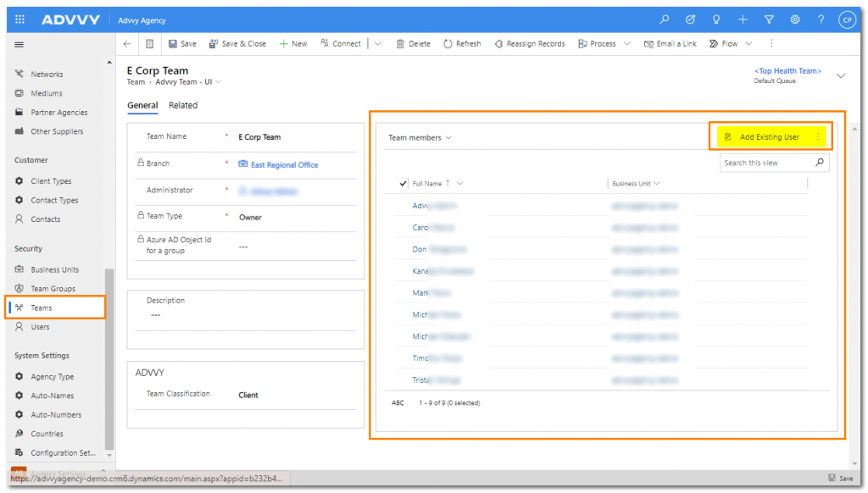Collapse the hamburger navigation menu
The height and width of the screenshot is (493, 868).
pos(19,44)
